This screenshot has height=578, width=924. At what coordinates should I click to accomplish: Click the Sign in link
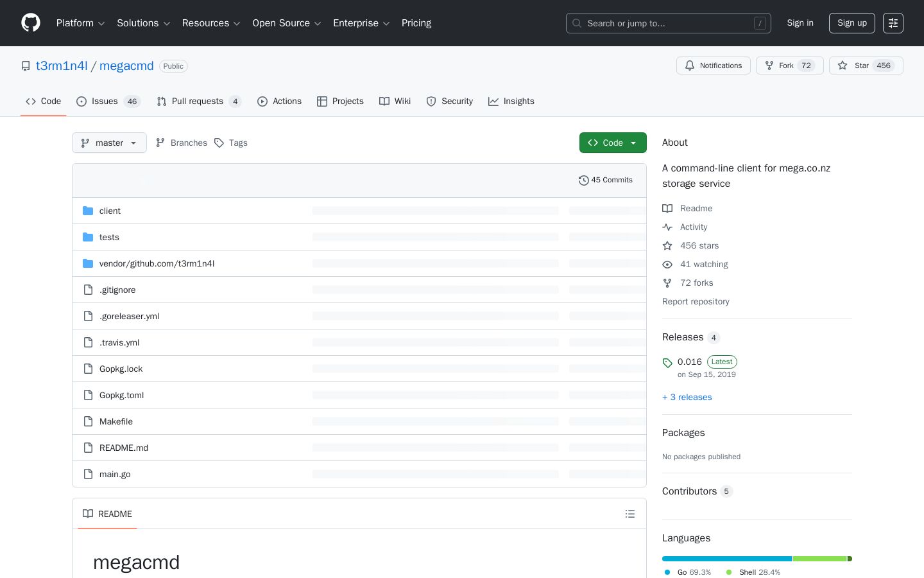pyautogui.click(x=800, y=23)
